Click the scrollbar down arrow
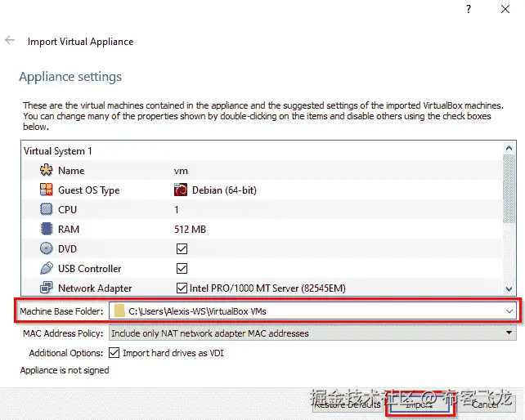 point(509,288)
